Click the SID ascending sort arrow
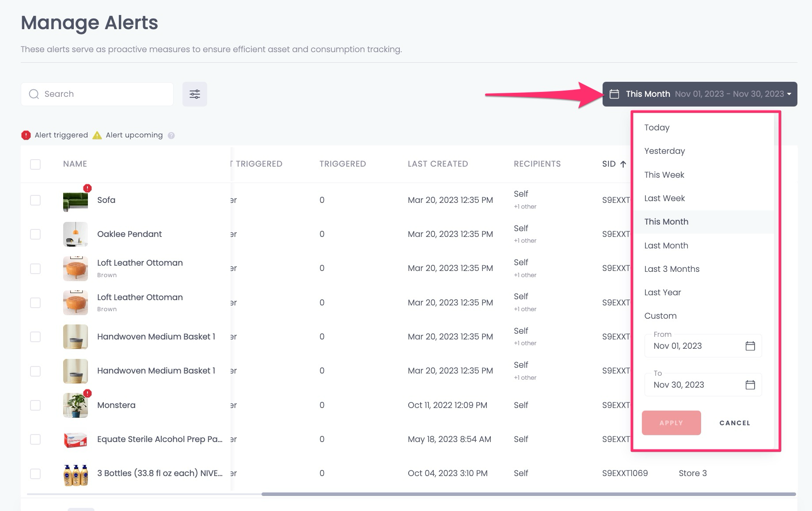The width and height of the screenshot is (812, 511). coord(623,164)
